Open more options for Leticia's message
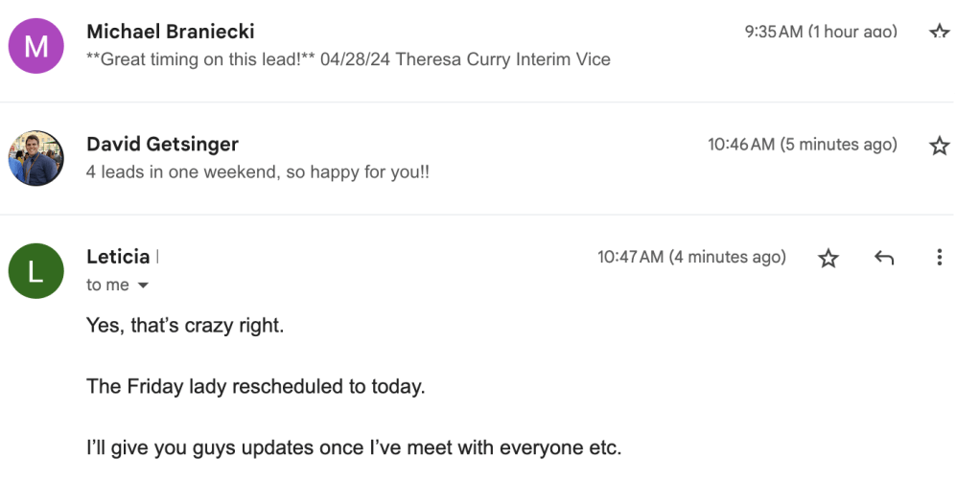Image resolution: width=980 pixels, height=503 pixels. tap(940, 258)
